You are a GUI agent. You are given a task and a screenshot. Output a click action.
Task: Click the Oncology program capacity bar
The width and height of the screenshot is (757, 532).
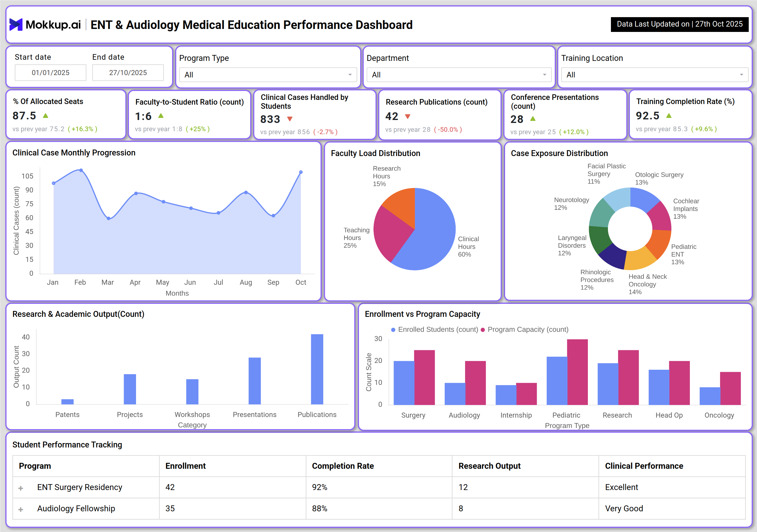tap(730, 388)
